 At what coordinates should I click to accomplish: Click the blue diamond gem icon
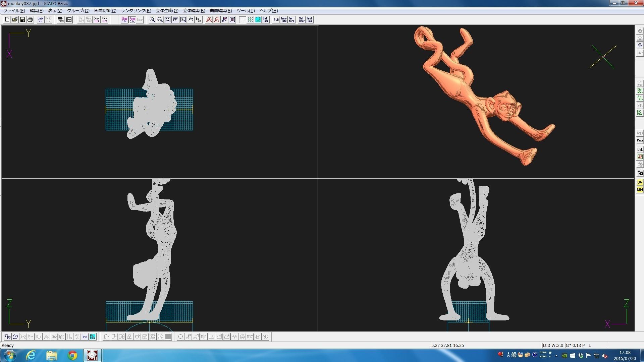pyautogui.click(x=640, y=46)
